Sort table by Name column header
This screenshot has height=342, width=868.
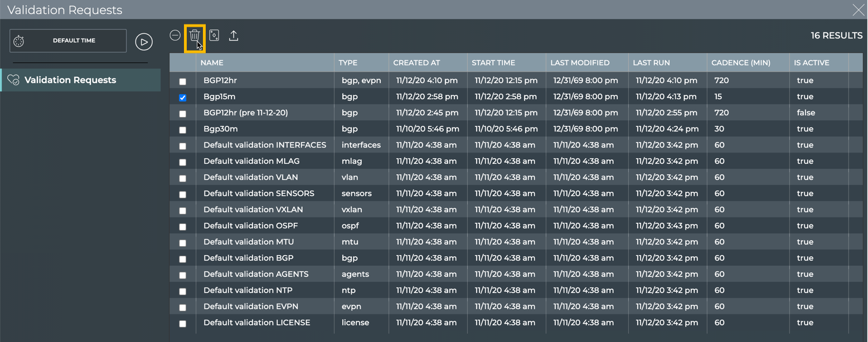coord(212,63)
